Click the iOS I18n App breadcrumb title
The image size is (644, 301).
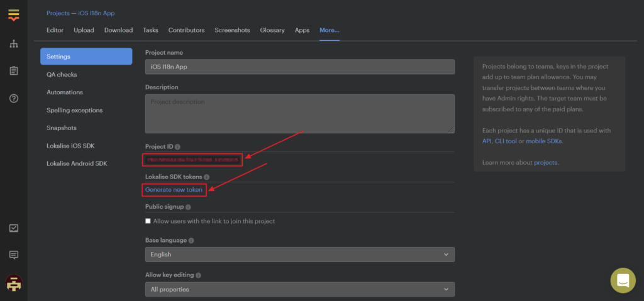[97, 13]
